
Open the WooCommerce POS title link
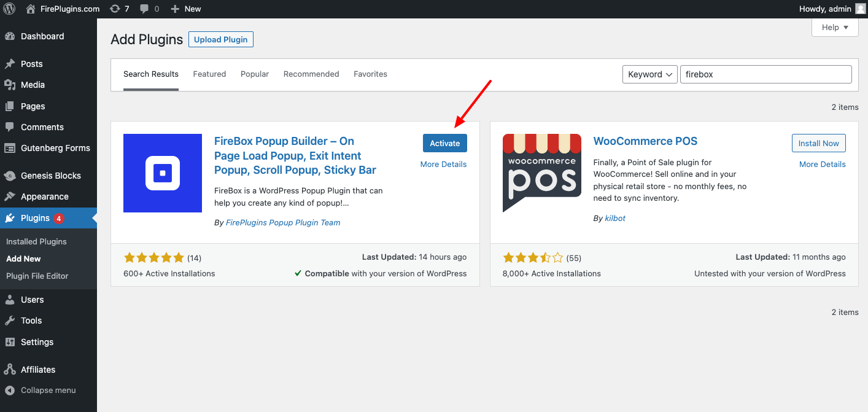646,141
